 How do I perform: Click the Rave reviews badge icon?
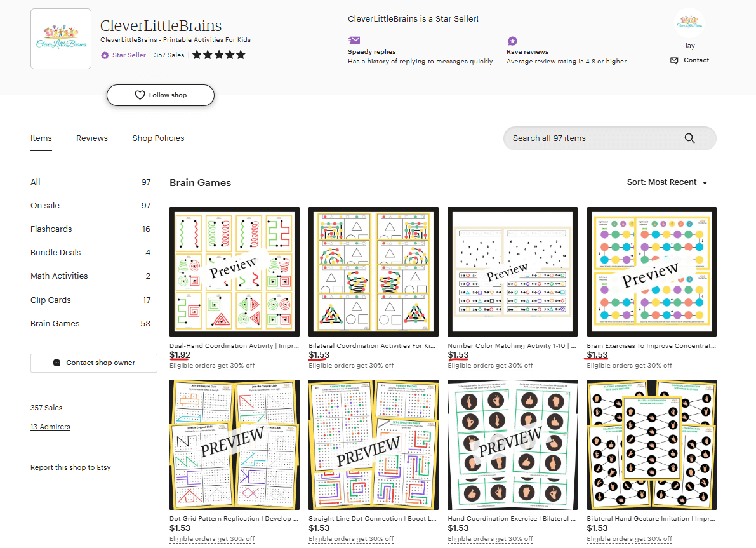tap(511, 40)
